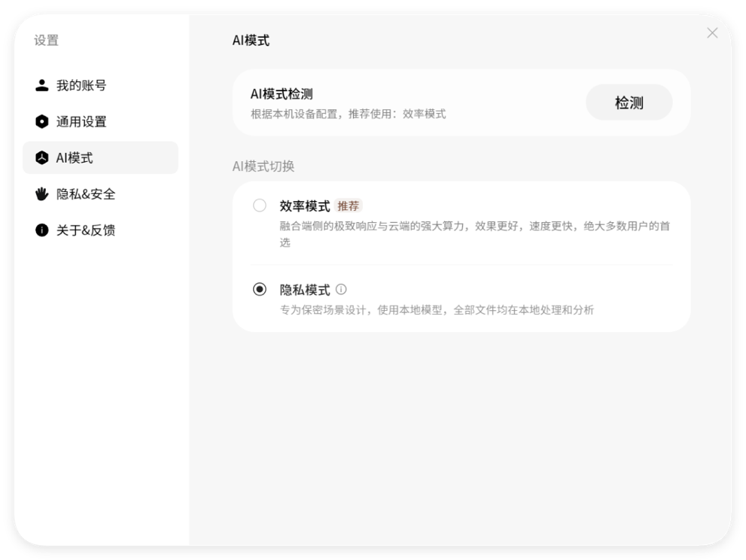
Task: Click the hexagon icon beside 通用设置
Action: coord(42,121)
